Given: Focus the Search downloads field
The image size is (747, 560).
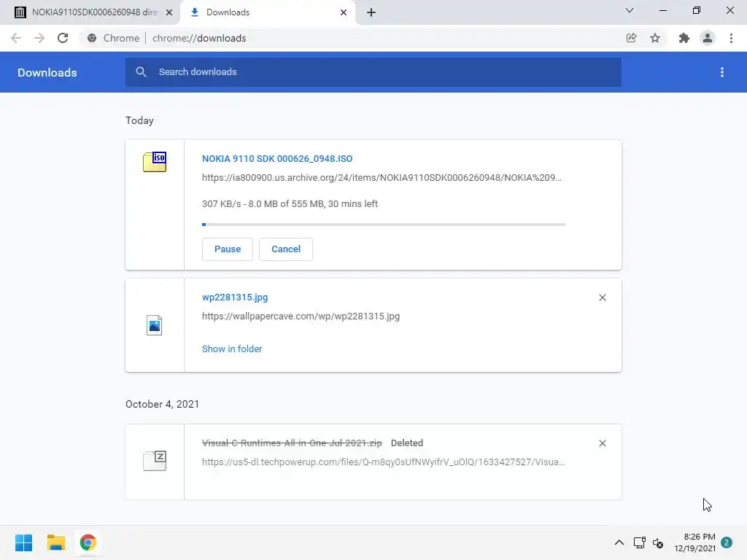Looking at the screenshot, I should 373,72.
